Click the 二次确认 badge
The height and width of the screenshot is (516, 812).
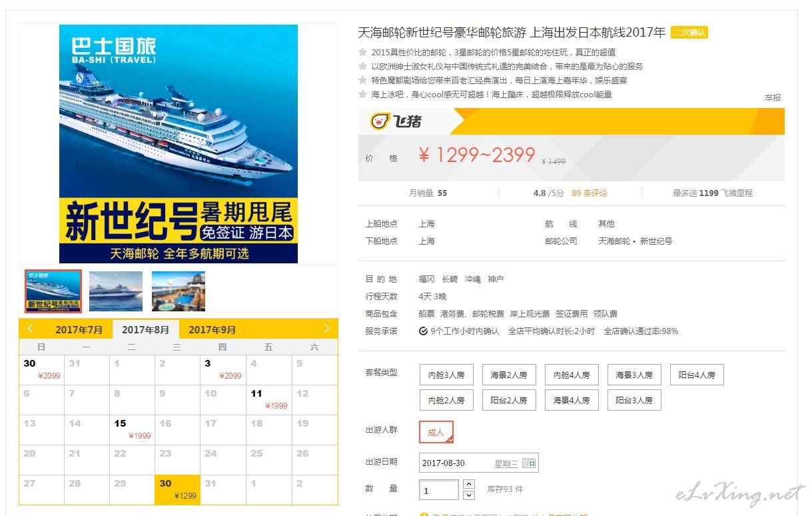[x=689, y=33]
